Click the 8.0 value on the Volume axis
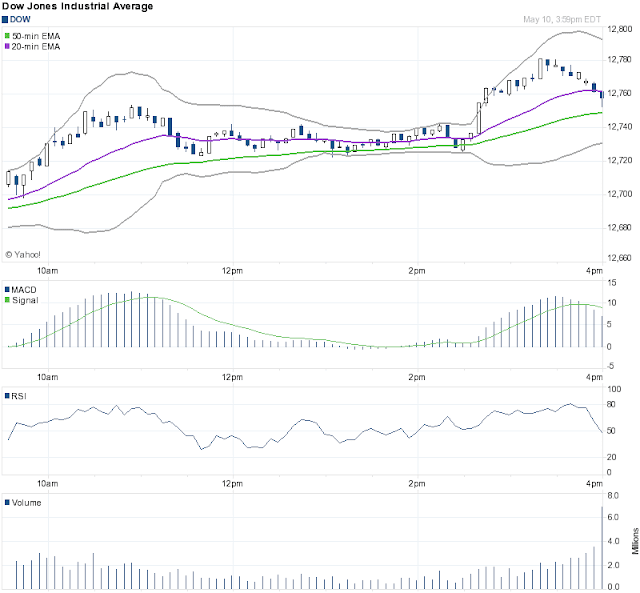 [x=613, y=495]
